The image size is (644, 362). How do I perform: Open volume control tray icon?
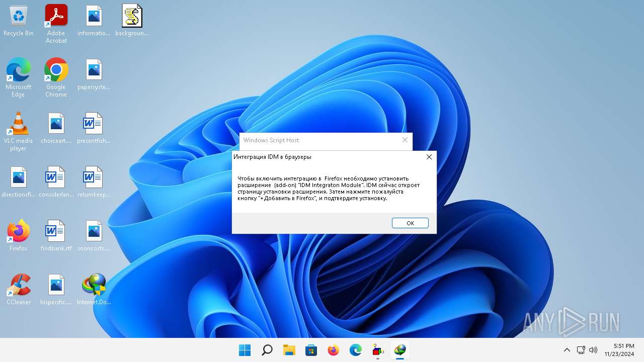pyautogui.click(x=593, y=350)
